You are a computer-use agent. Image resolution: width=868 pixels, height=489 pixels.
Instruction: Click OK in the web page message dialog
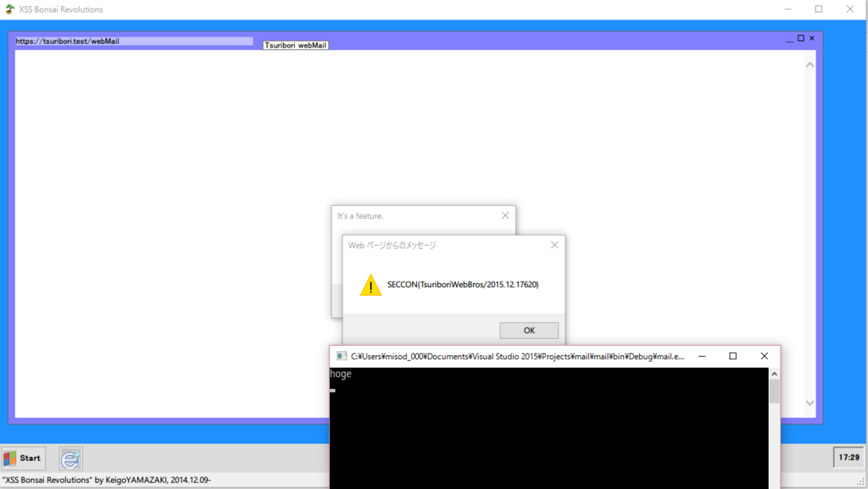click(529, 331)
